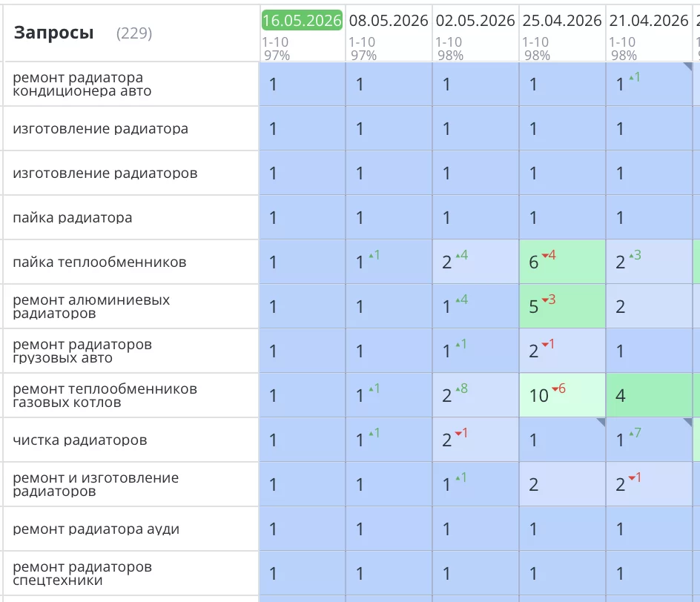The height and width of the screenshot is (602, 700).
Task: Click corner marker on чистка радиаторов 25.04 cell
Action: (601, 422)
